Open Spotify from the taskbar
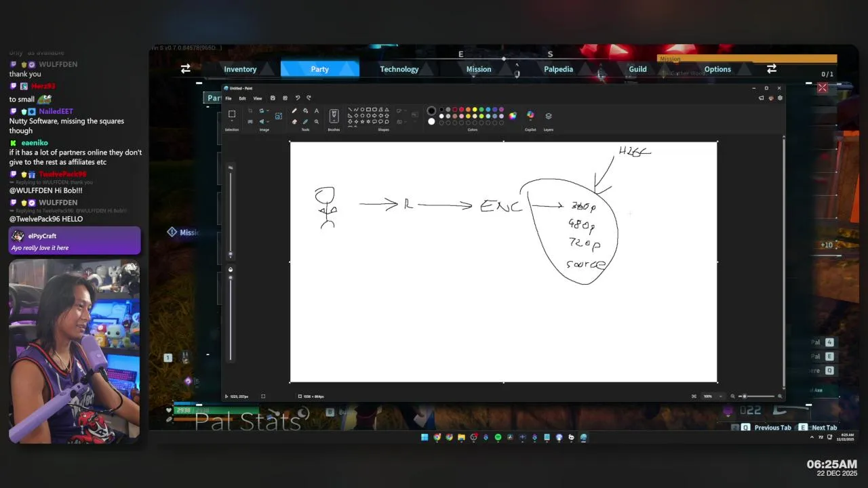The image size is (868, 488). [x=498, y=437]
